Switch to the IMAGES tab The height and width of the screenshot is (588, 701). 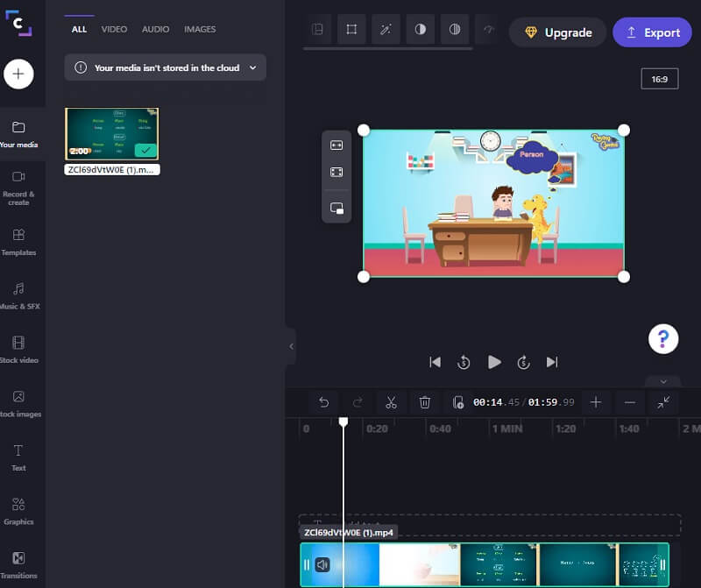(200, 29)
